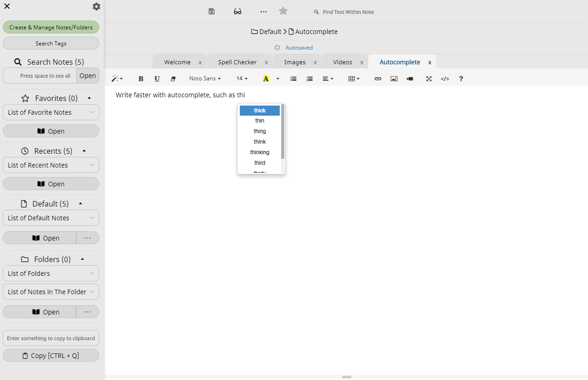Click Create & Manage Notes/Folders button
Viewport: 588px width, 380px height.
click(x=51, y=27)
